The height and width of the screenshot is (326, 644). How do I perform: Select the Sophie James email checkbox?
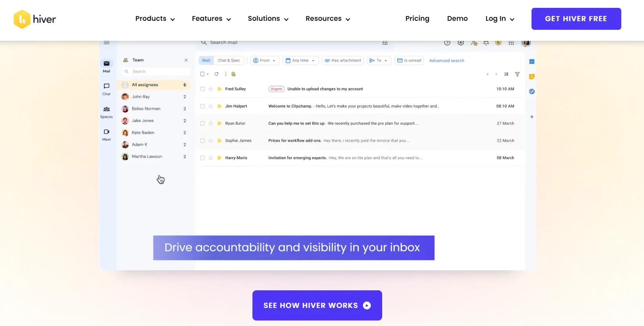click(x=203, y=141)
